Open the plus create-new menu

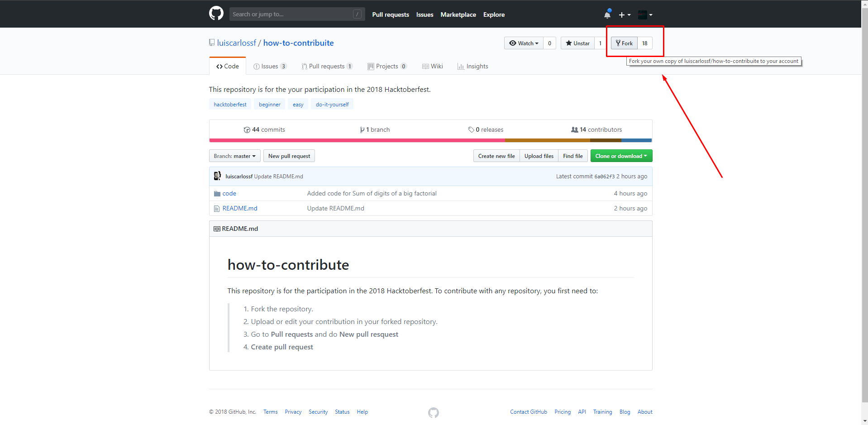click(x=625, y=15)
